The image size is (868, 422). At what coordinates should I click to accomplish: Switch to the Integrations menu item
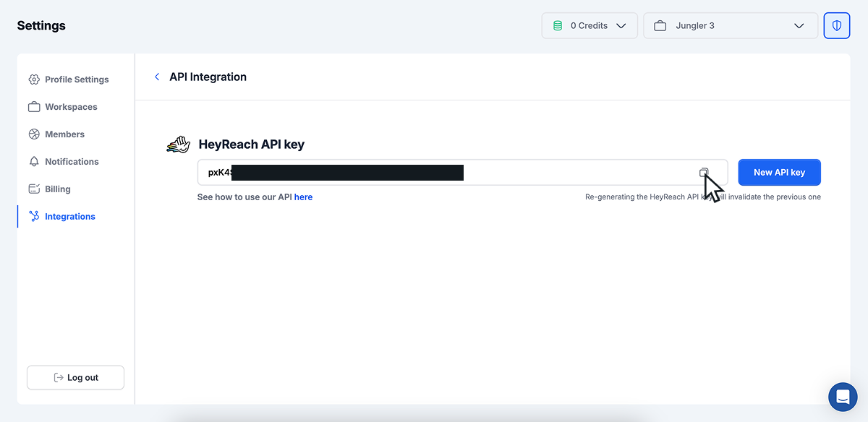pos(71,216)
